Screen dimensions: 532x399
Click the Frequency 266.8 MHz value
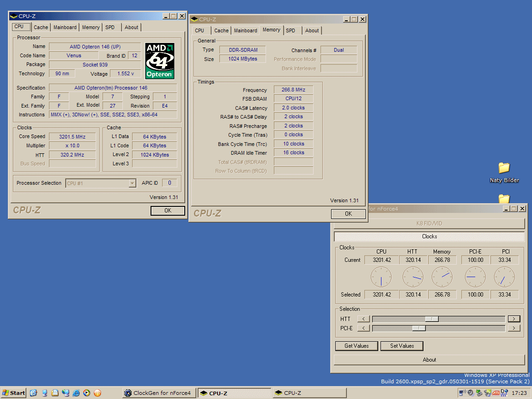click(294, 90)
